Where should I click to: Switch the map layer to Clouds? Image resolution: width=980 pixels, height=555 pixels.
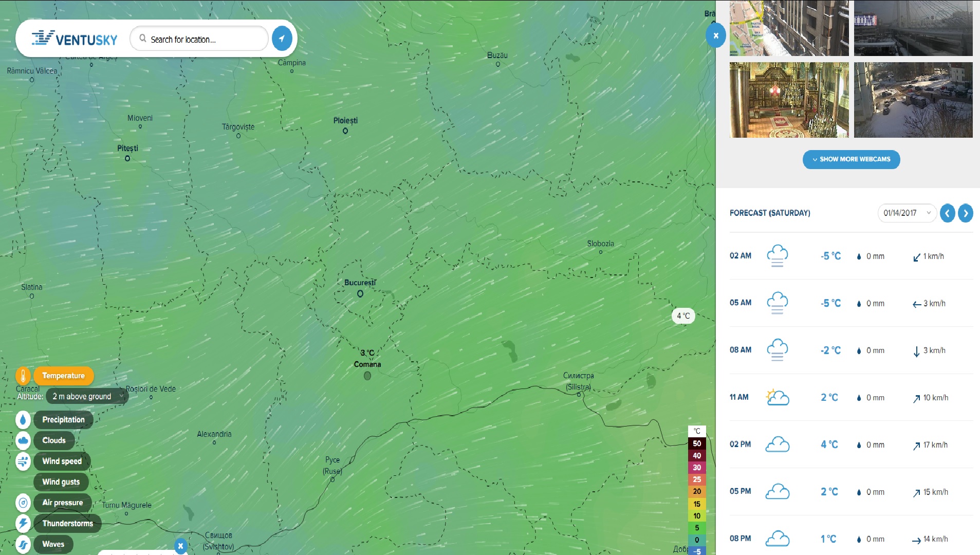(54, 440)
